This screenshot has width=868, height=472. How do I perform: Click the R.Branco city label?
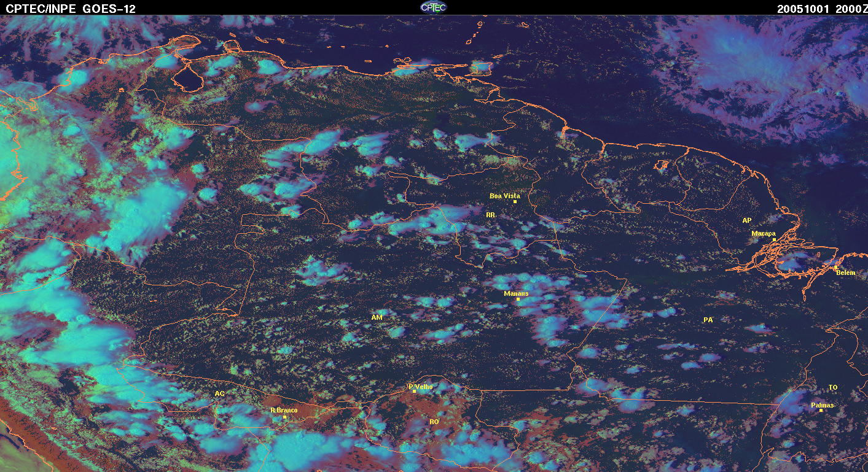(x=284, y=410)
